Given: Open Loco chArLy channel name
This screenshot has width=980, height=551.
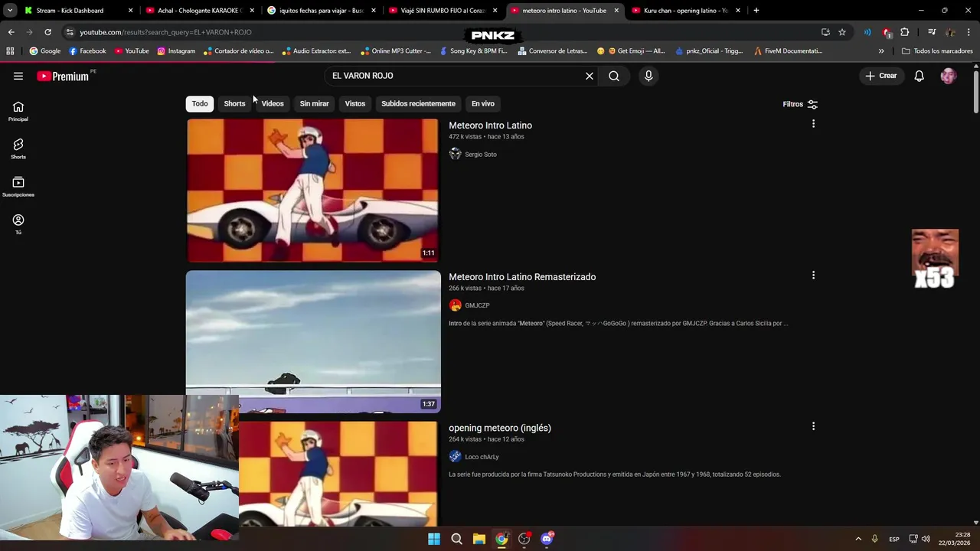Looking at the screenshot, I should [482, 457].
